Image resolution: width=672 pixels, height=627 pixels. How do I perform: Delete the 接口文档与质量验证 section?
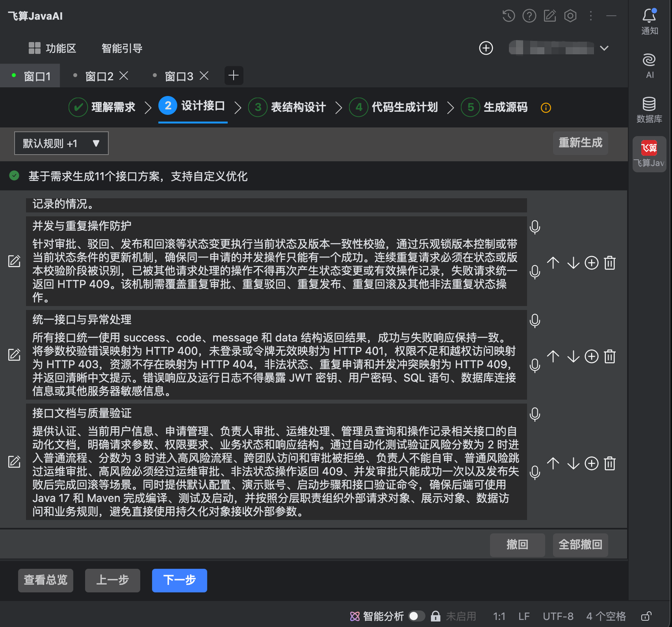point(610,463)
